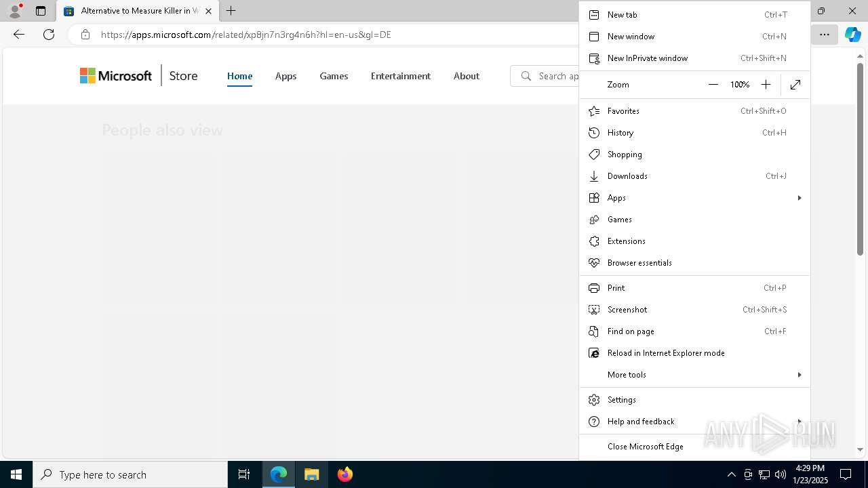The height and width of the screenshot is (488, 868).
Task: Open Favorites from the menu
Action: click(x=694, y=111)
